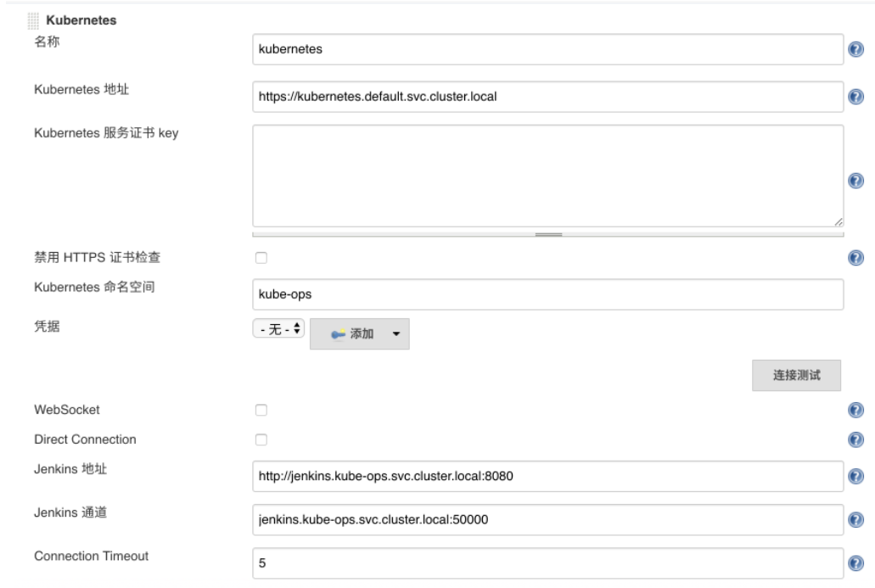Click the Jenkins 通道 label

click(x=70, y=512)
